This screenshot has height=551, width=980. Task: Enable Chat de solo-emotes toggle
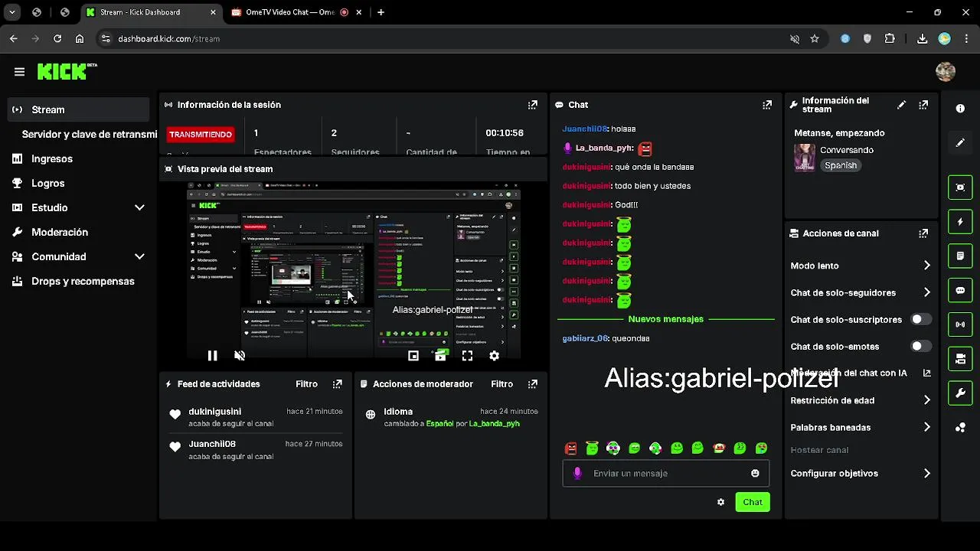click(921, 346)
